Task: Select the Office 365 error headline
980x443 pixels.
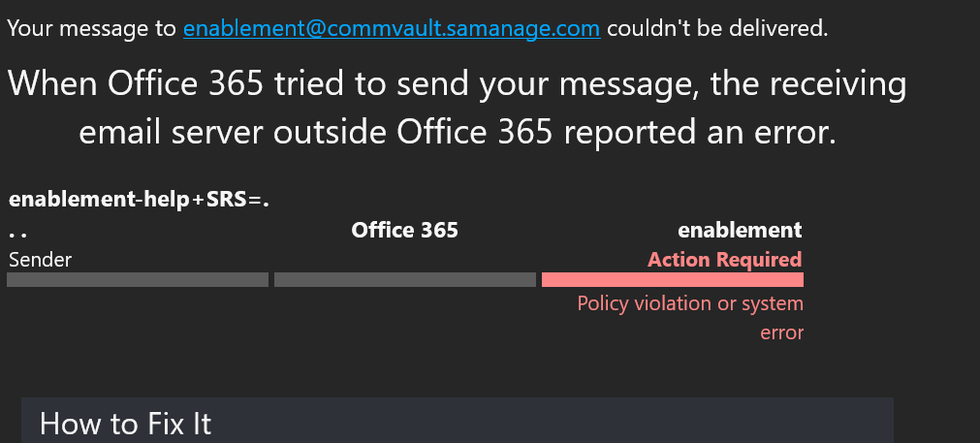Action: click(457, 109)
